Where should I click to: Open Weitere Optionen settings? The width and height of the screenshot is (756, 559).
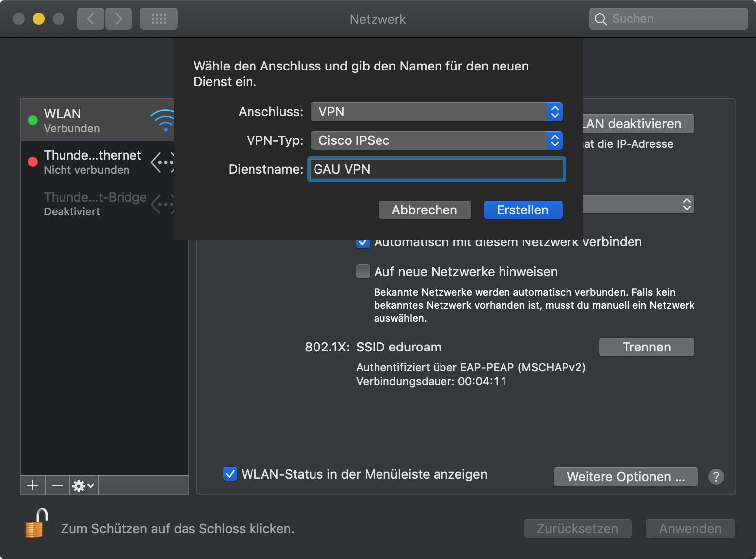[626, 477]
